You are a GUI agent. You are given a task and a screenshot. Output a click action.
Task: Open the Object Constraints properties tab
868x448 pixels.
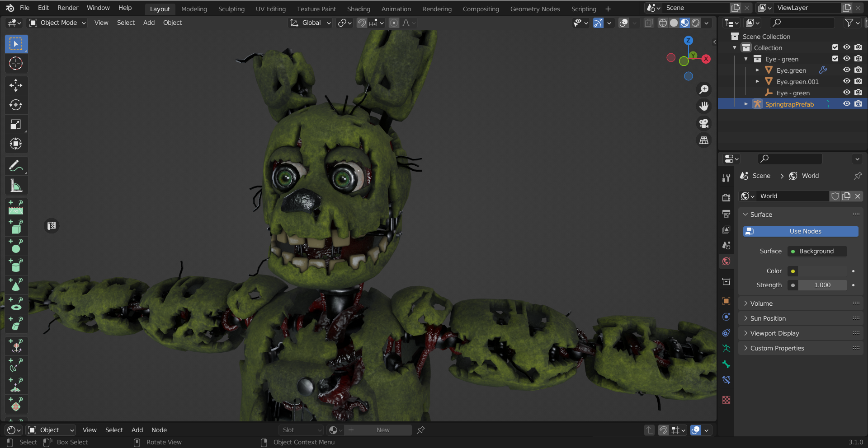click(x=726, y=332)
